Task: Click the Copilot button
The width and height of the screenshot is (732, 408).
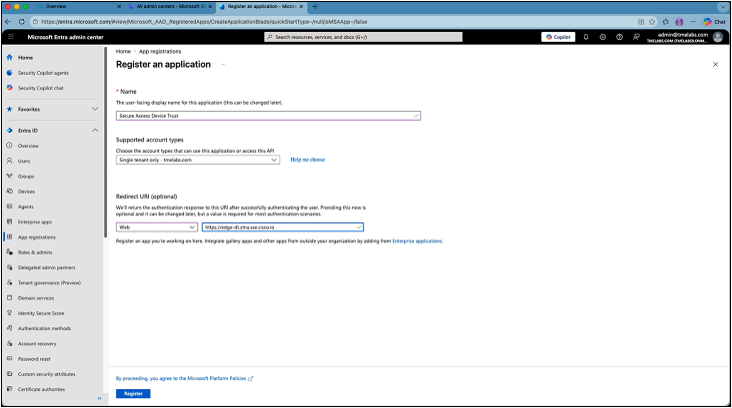Action: 558,37
